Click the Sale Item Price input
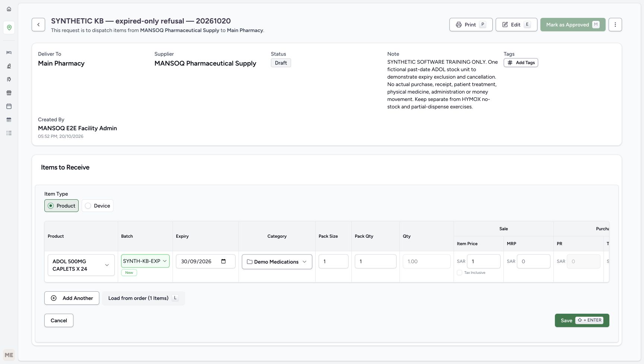Image resolution: width=644 pixels, height=364 pixels. 484,262
